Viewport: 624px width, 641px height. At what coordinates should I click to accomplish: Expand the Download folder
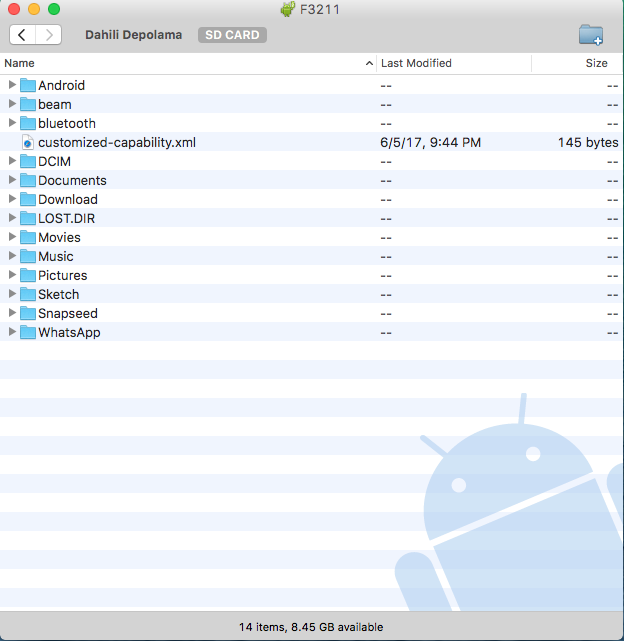[12, 199]
